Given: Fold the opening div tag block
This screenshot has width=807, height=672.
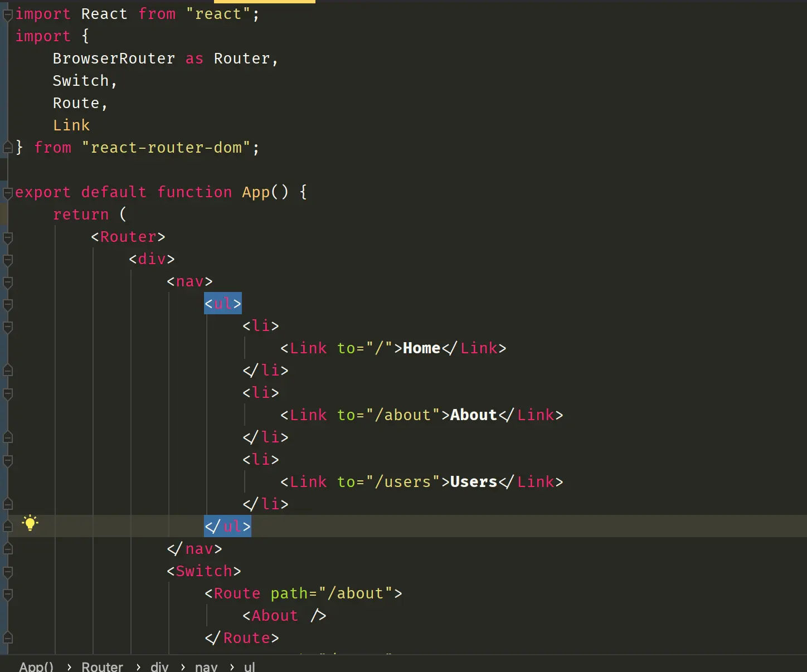Looking at the screenshot, I should [8, 260].
